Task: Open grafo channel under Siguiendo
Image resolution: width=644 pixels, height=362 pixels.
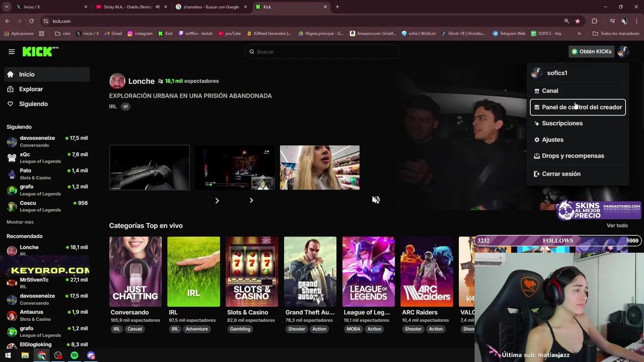Action: (47, 190)
